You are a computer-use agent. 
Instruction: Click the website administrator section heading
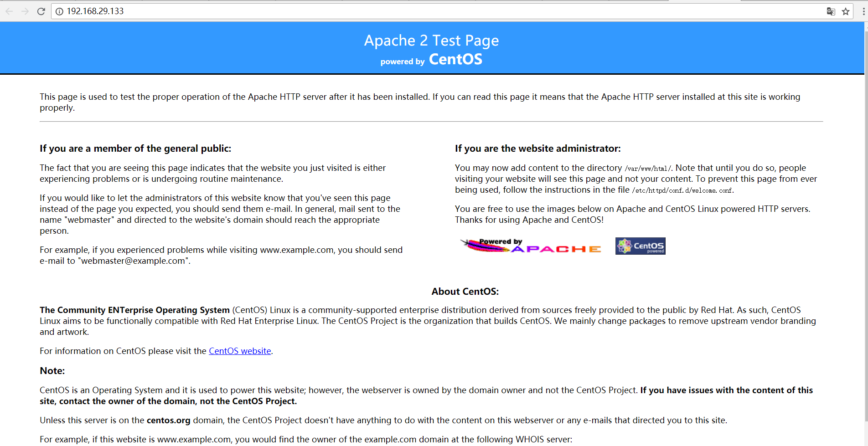click(538, 149)
